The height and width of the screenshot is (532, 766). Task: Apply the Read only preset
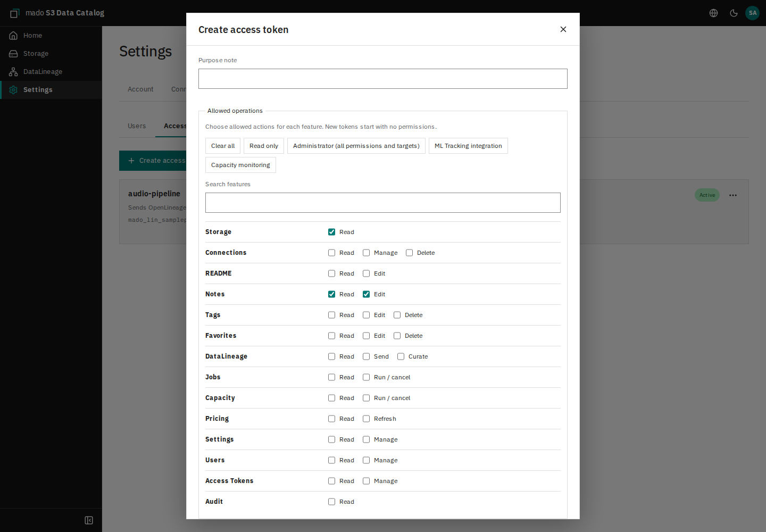264,146
